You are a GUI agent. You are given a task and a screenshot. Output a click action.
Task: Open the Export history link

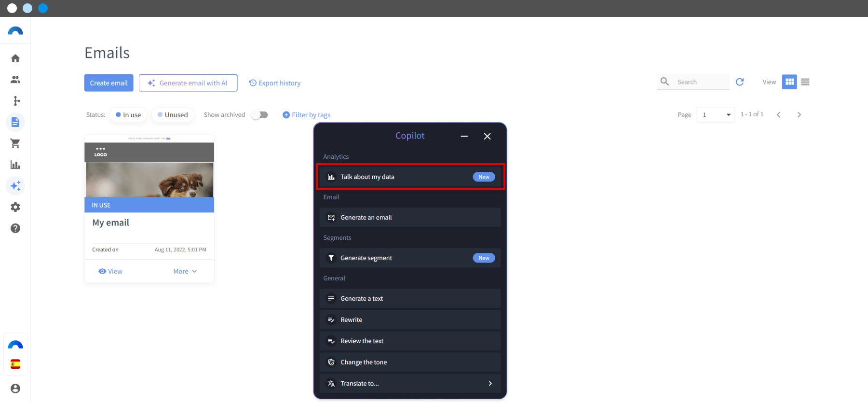point(275,83)
